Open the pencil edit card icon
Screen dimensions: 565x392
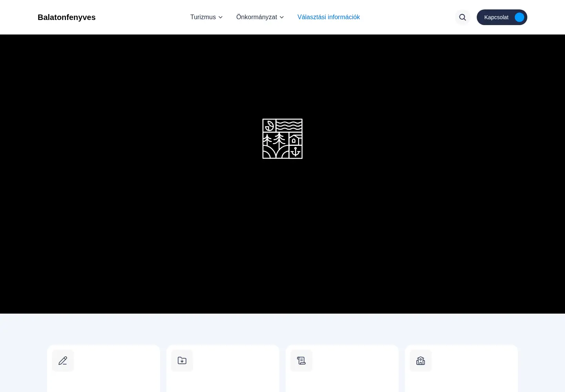63,361
